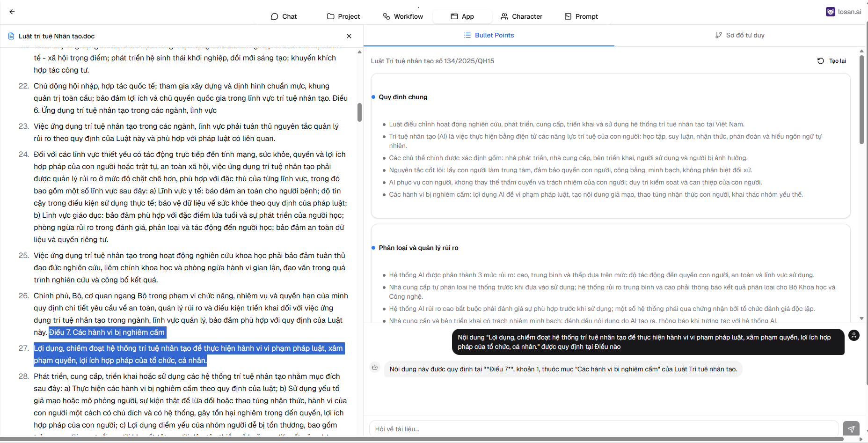Click the Character person icon
The height and width of the screenshot is (443, 868).
pyautogui.click(x=504, y=16)
